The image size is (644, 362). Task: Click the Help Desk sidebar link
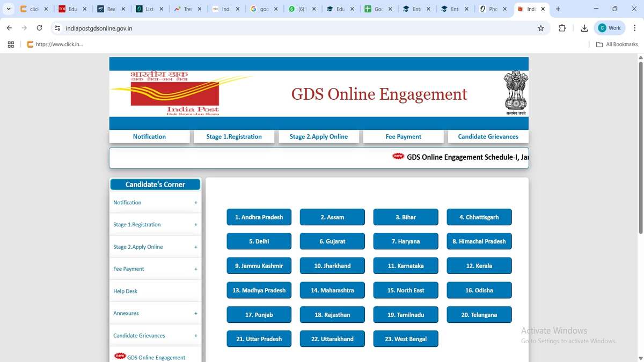126,291
